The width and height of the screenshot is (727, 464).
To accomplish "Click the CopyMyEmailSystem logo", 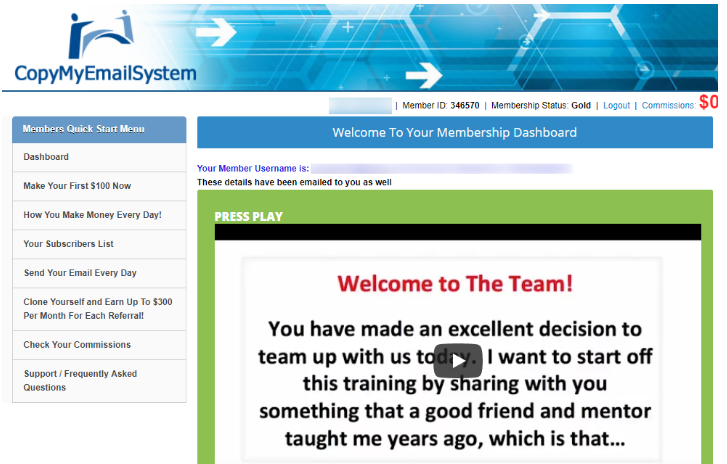I will [x=105, y=48].
